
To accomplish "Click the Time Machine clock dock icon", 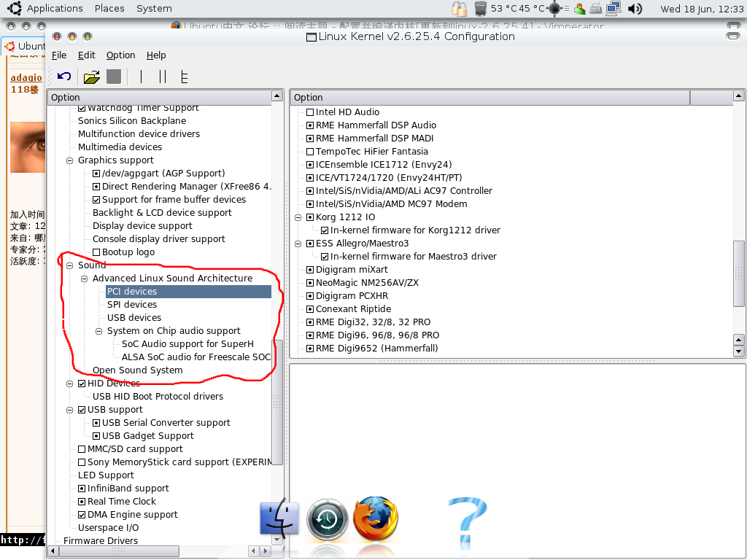I will coord(328,519).
